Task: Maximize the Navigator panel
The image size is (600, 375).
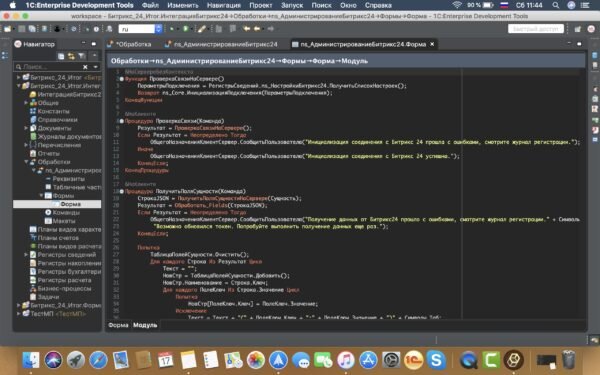Action: click(94, 44)
